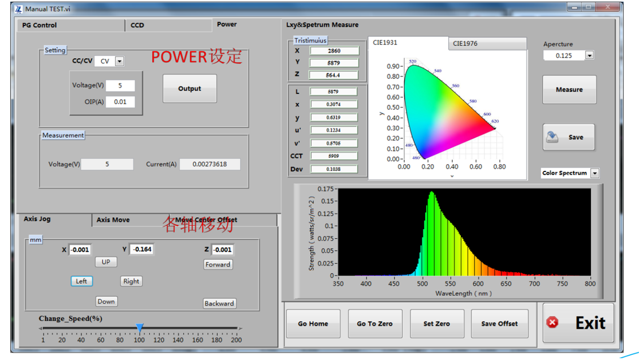
Task: Click the Save Offset button
Action: (499, 324)
